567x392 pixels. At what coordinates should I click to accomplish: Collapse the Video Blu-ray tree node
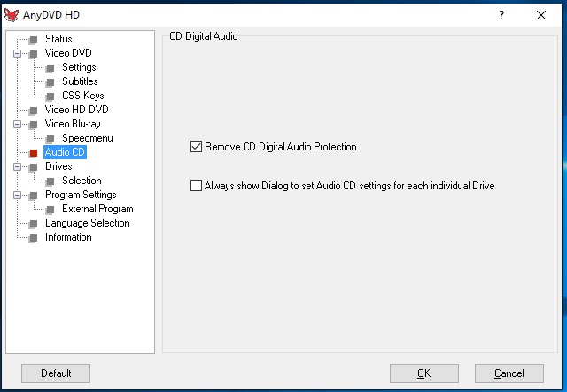click(17, 124)
